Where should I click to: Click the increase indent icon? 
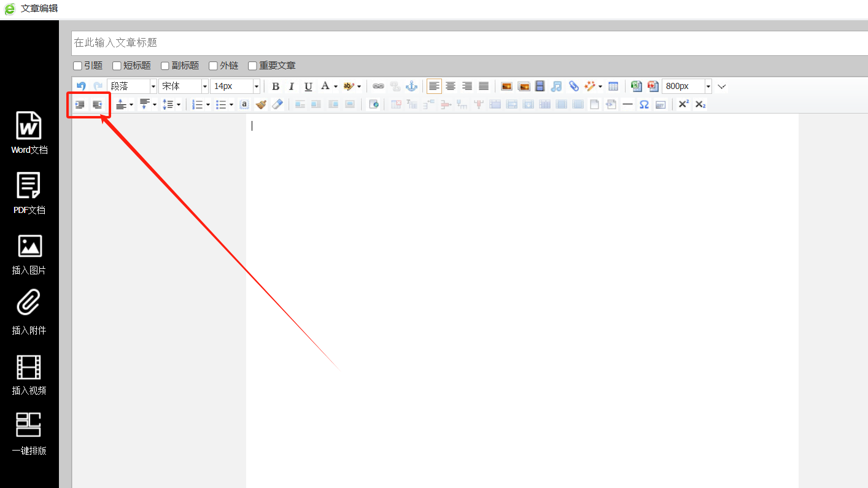coord(80,105)
